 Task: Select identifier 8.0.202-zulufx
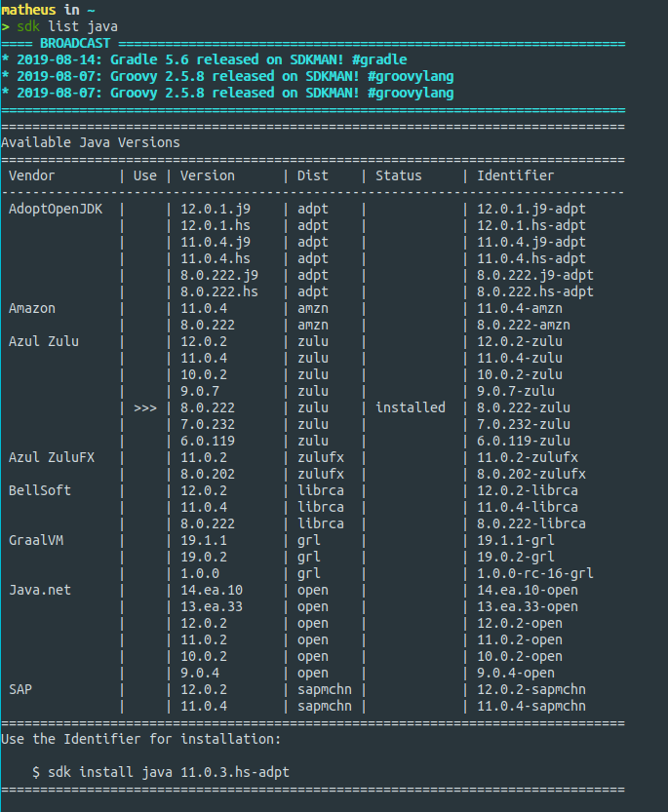point(531,474)
